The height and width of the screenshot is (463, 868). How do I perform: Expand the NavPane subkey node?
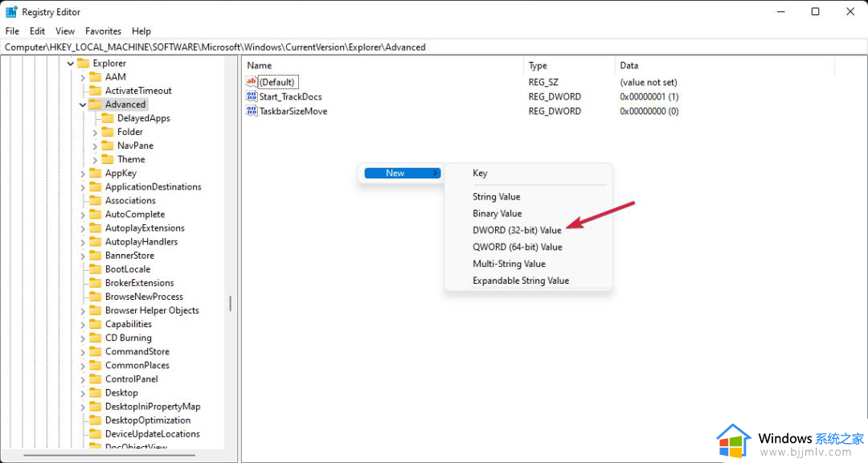(95, 146)
